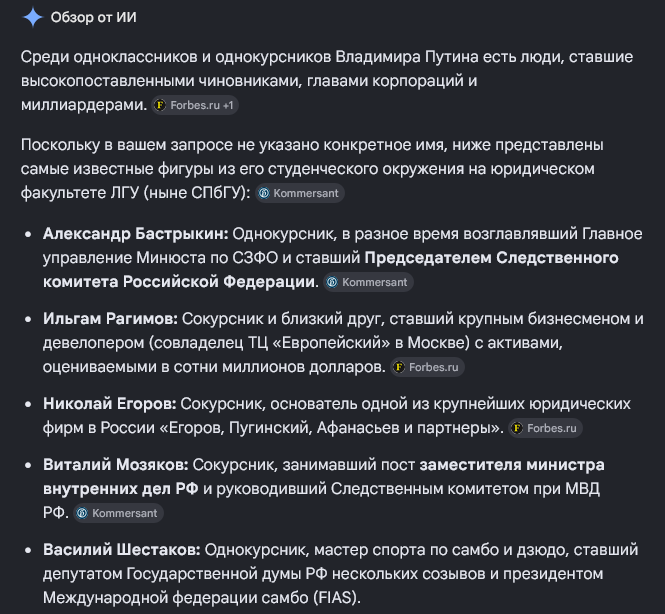Click the bold name 'Николай Егоров'

[109, 404]
